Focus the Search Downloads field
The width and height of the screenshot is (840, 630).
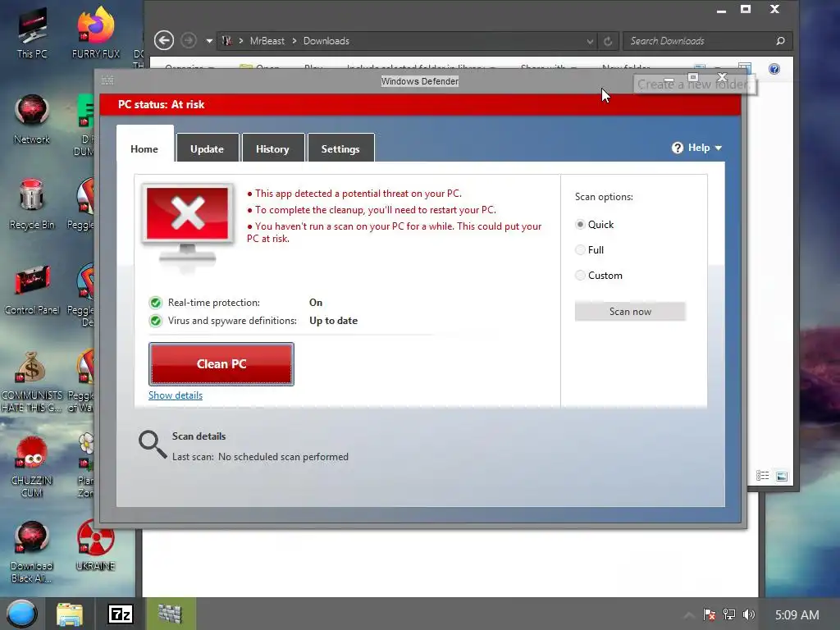(x=700, y=41)
